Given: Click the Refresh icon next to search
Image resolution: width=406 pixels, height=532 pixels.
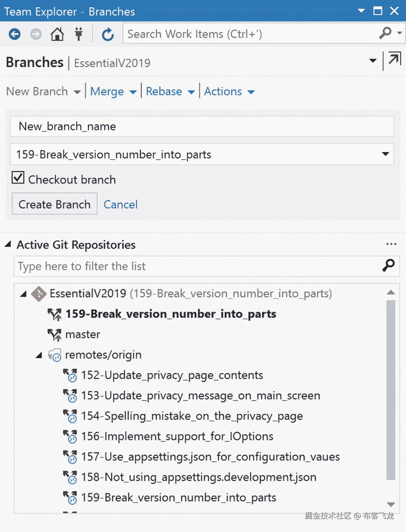Looking at the screenshot, I should 107,34.
